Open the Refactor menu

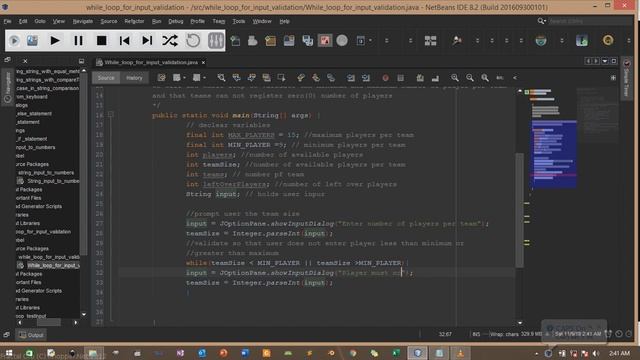coord(134,21)
